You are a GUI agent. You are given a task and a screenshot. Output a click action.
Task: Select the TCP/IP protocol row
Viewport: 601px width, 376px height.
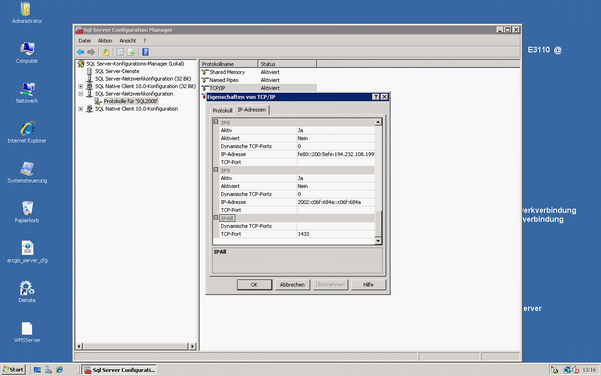click(259, 88)
